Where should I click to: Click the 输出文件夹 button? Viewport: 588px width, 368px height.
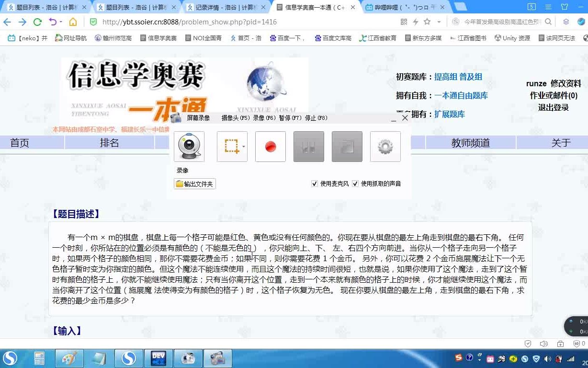click(194, 183)
